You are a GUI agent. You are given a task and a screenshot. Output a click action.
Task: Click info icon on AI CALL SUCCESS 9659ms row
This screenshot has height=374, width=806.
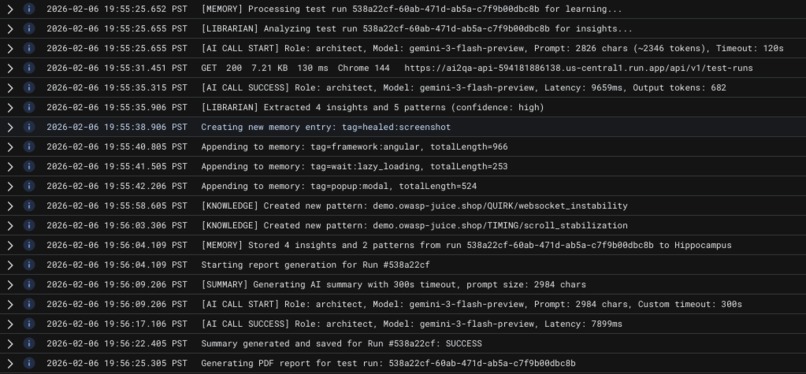[x=29, y=88]
